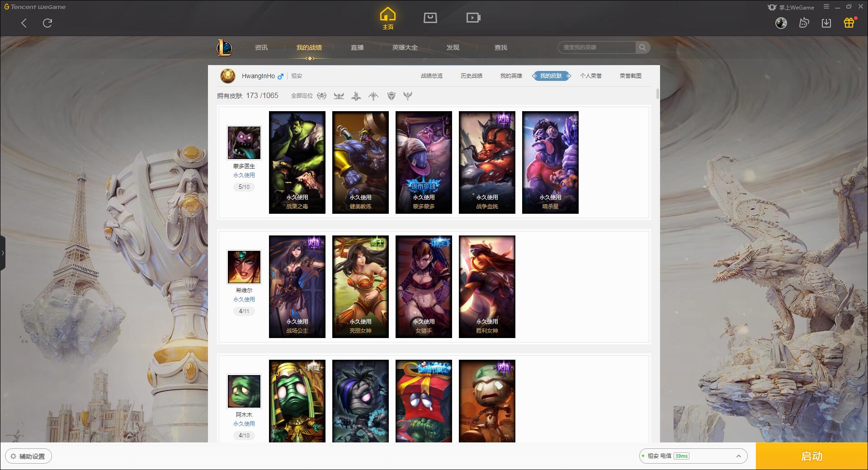
Task: Open the 战争血统 skin card
Action: click(487, 162)
